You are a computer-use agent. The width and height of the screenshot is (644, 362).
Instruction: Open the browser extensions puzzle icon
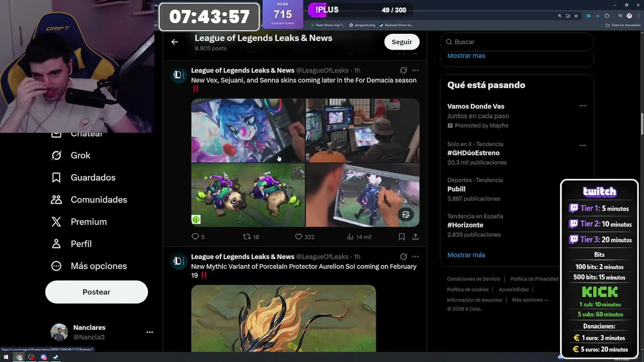(607, 16)
